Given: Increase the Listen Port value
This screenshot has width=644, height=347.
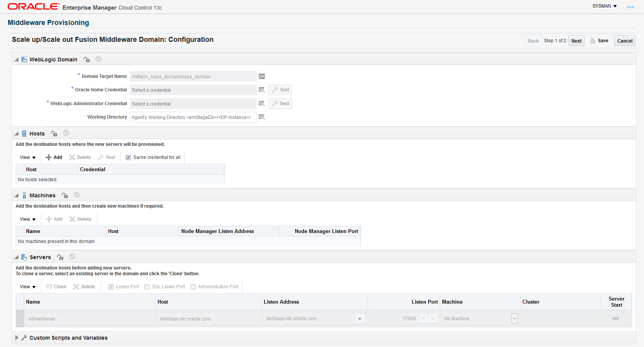Looking at the screenshot, I should [x=423, y=319].
